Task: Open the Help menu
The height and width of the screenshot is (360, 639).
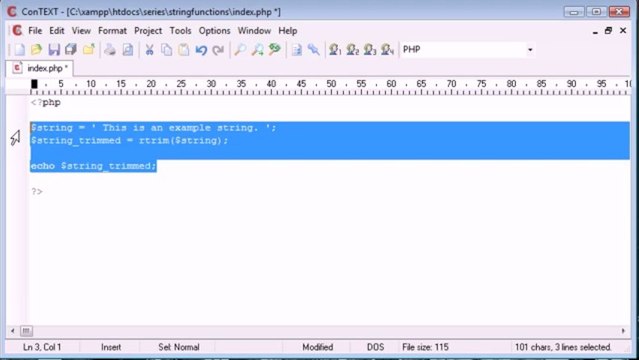Action: [288, 31]
